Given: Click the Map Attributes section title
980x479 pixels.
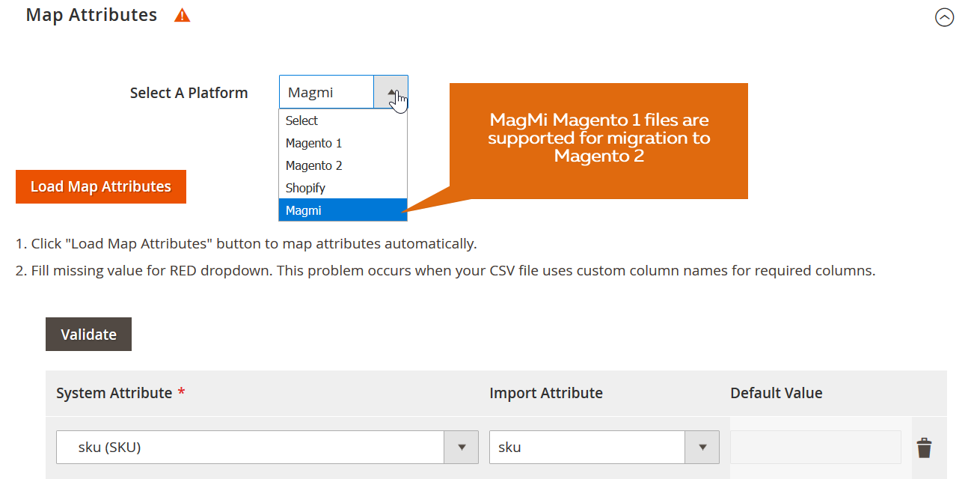Looking at the screenshot, I should [91, 15].
